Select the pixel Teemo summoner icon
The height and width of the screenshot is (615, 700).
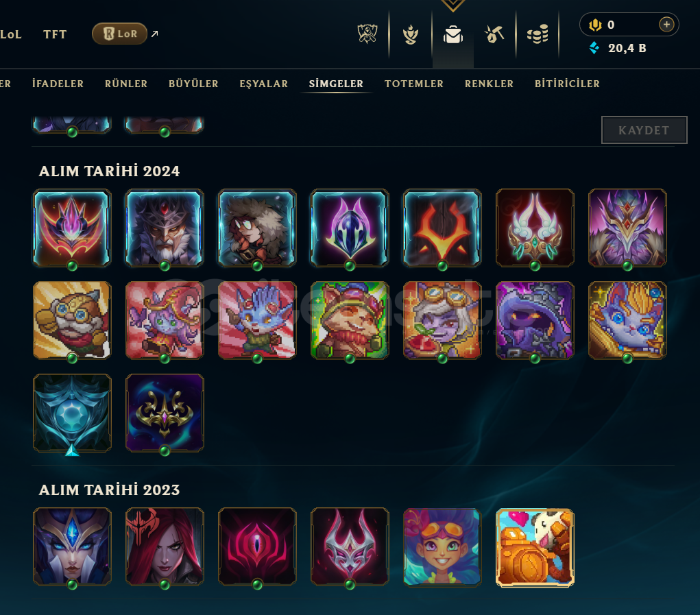pos(350,320)
